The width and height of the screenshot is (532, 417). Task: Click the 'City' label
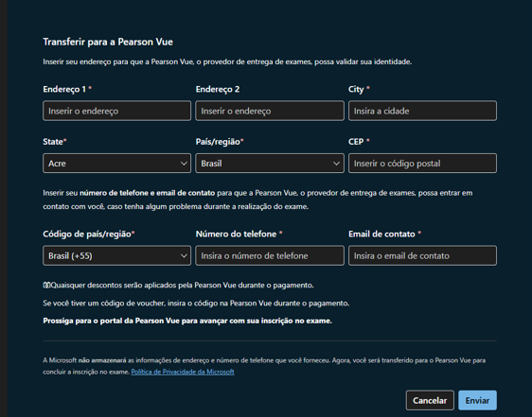[356, 89]
